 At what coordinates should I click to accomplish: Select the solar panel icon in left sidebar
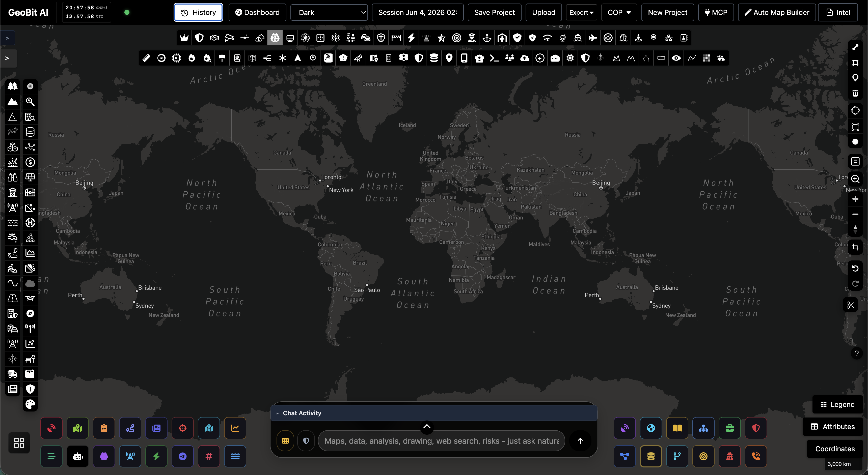tap(30, 177)
